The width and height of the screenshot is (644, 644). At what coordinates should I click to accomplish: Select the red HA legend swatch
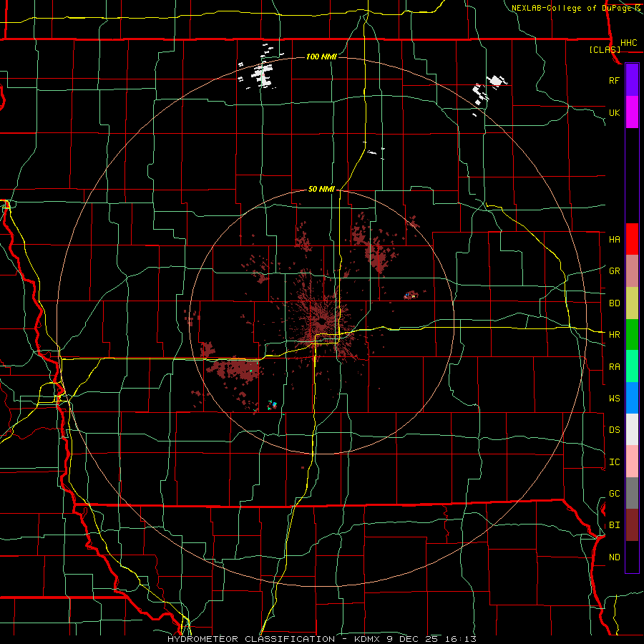pyautogui.click(x=632, y=239)
